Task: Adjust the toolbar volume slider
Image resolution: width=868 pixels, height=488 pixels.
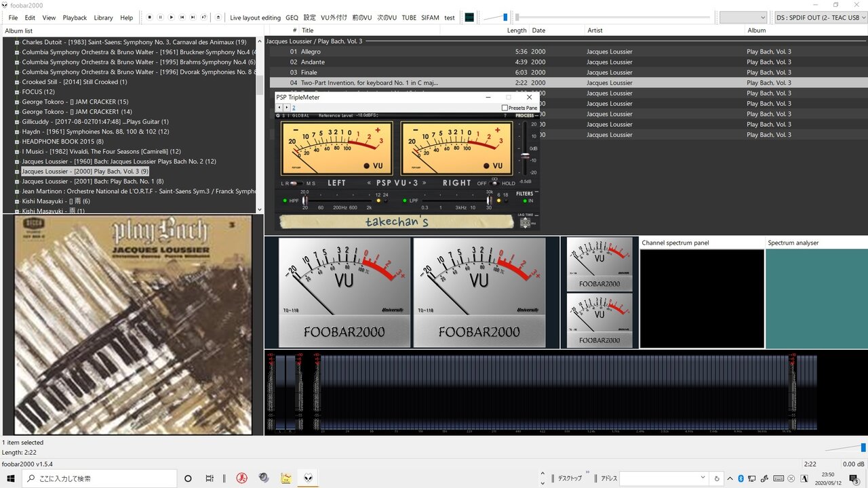Action: [495, 18]
